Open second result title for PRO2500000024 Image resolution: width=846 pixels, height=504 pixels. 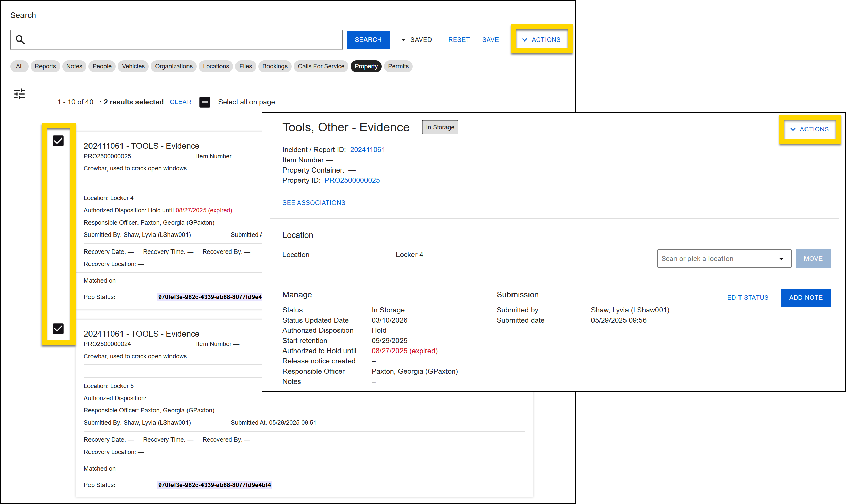point(142,334)
